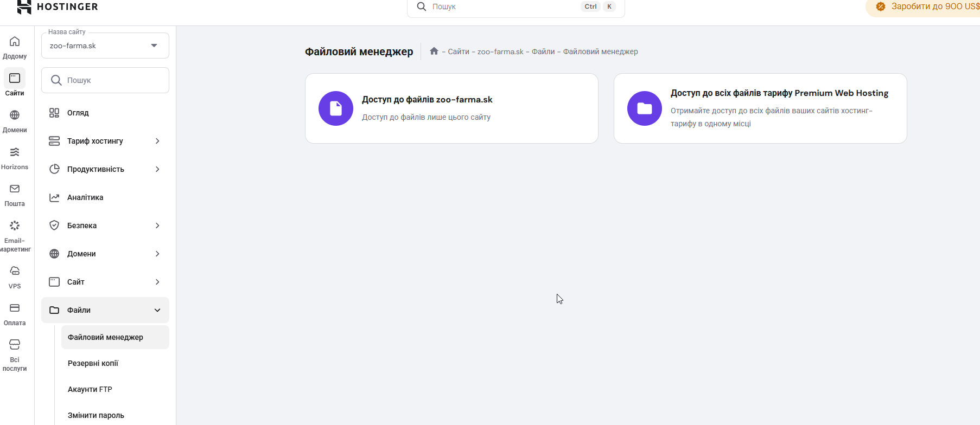Image resolution: width=980 pixels, height=425 pixels.
Task: Click the orange referral badge icon
Action: coord(881,7)
